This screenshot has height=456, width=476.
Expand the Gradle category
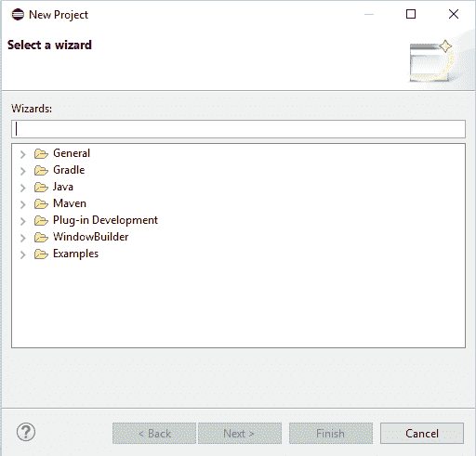coord(23,171)
